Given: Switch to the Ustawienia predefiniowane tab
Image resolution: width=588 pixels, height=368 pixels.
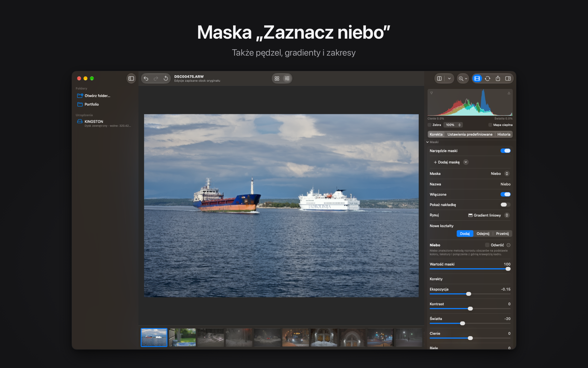Looking at the screenshot, I should (470, 134).
